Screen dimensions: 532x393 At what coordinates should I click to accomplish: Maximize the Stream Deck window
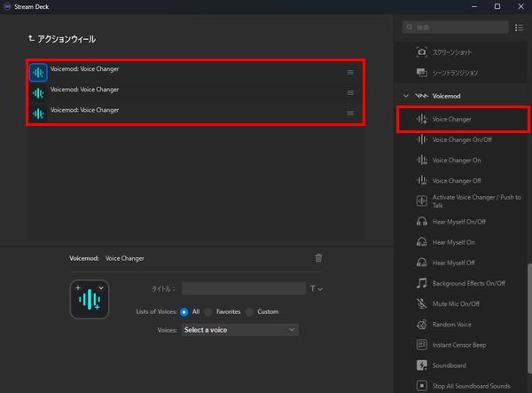pos(497,6)
